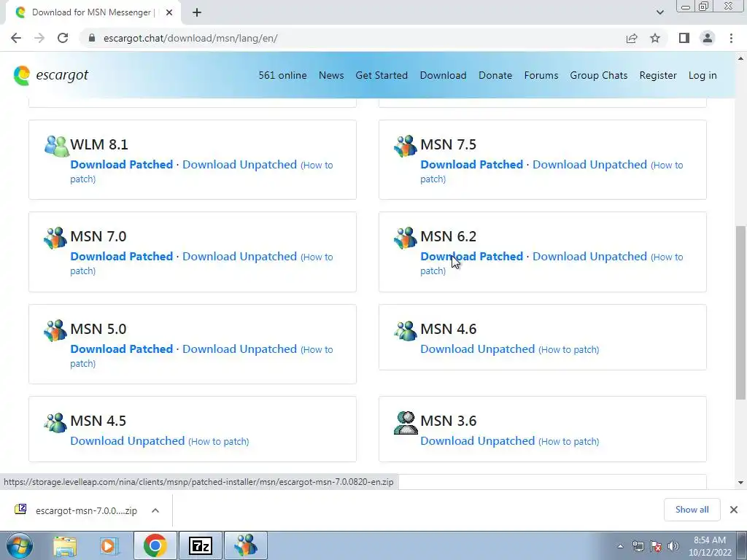
Task: Open the News menu item
Action: pyautogui.click(x=331, y=75)
